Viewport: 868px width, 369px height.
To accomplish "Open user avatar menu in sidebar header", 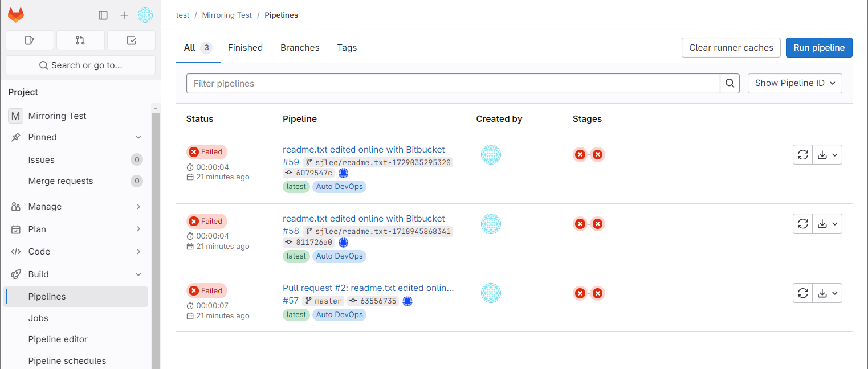I will pos(145,15).
